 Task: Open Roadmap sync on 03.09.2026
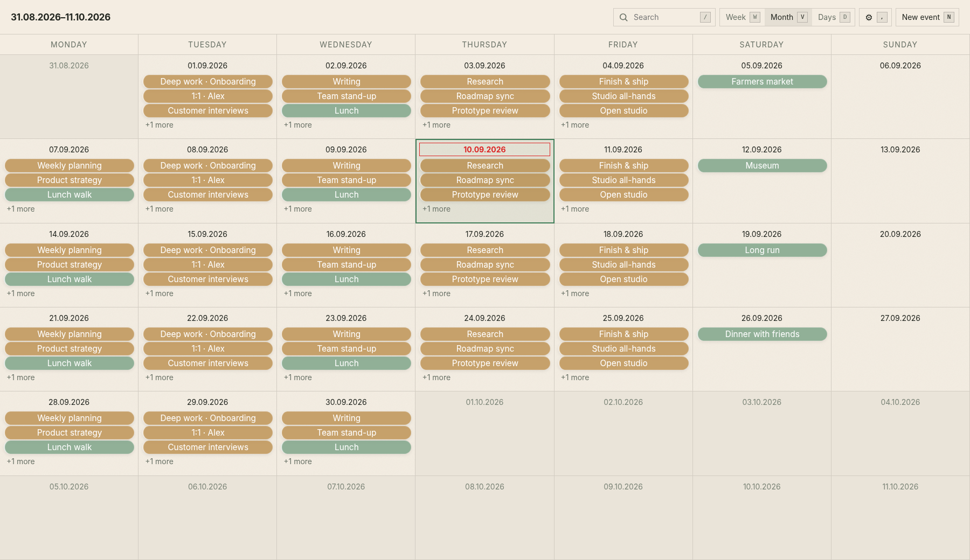pyautogui.click(x=485, y=96)
